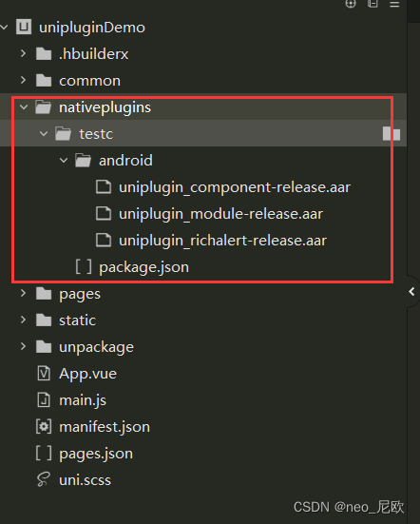Click the pages.json bracket icon
Image resolution: width=420 pixels, height=524 pixels.
click(x=44, y=454)
